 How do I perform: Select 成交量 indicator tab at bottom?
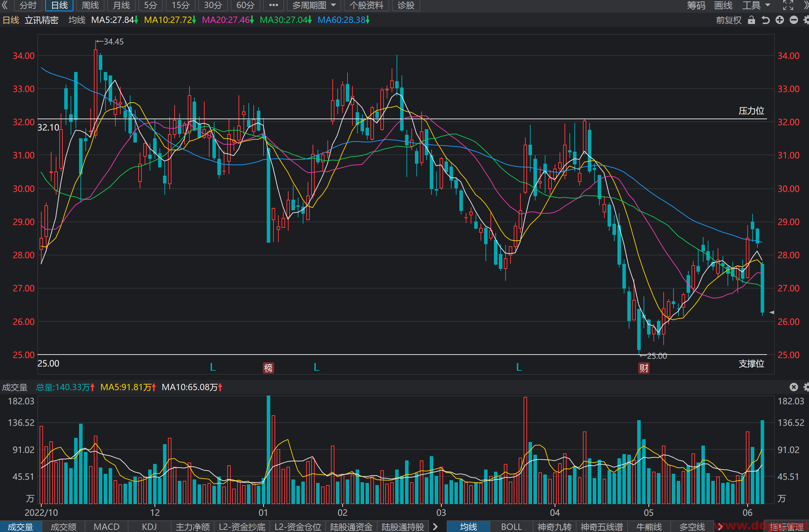(20, 527)
